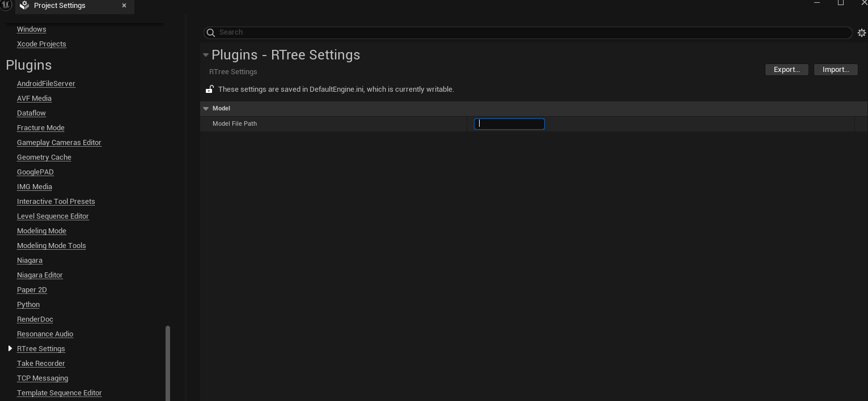The height and width of the screenshot is (401, 868).
Task: Select Niagara plugin settings
Action: click(x=29, y=261)
